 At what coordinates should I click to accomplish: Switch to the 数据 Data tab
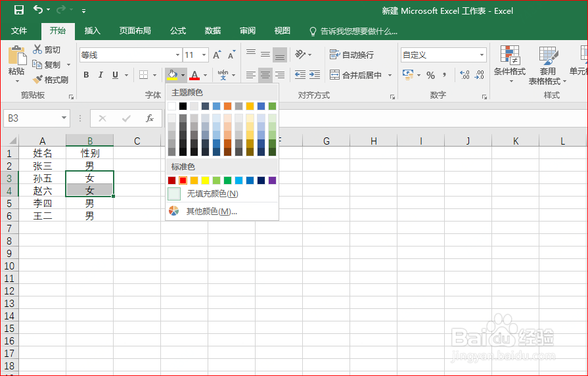[x=213, y=30]
